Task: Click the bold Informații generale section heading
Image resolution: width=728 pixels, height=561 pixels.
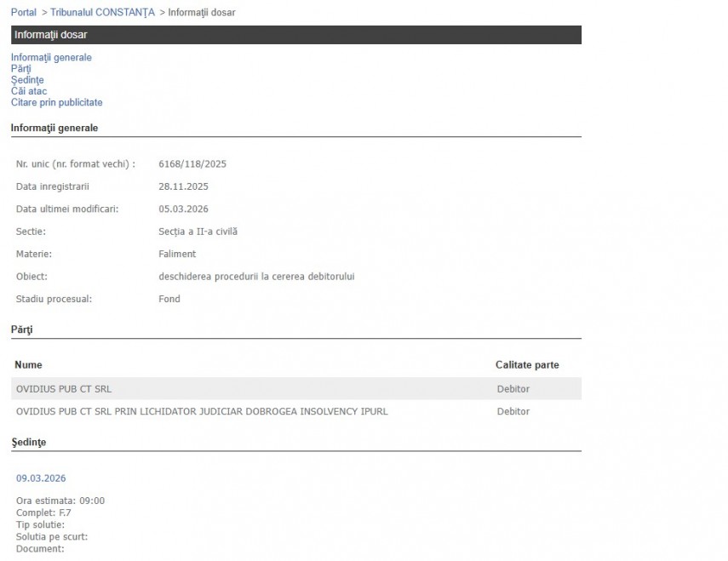Action: [x=54, y=129]
